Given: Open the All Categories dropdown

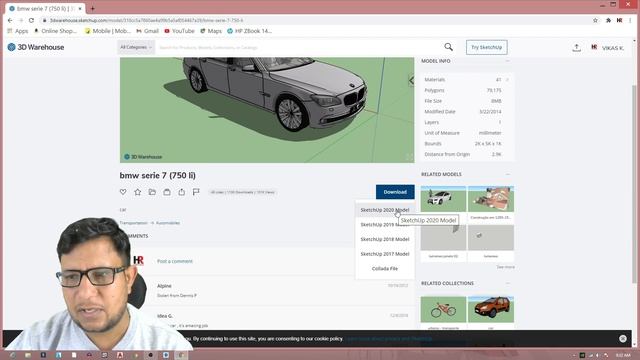Looking at the screenshot, I should (x=136, y=47).
